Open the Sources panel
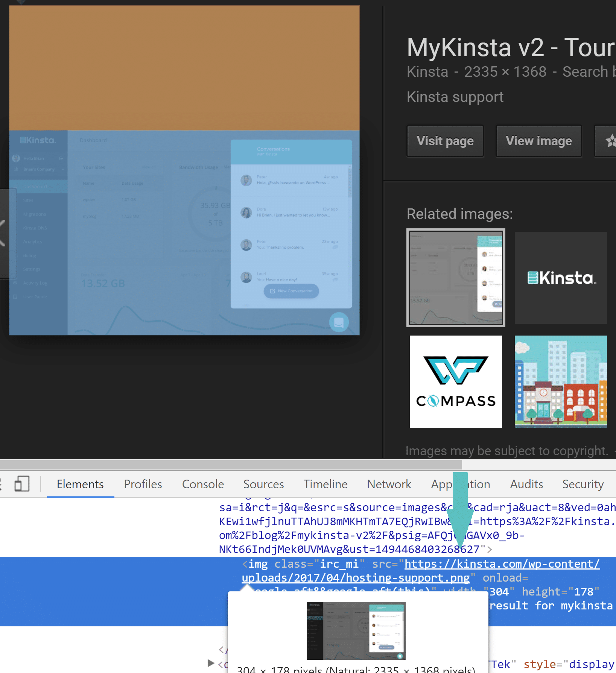This screenshot has width=616, height=673. [263, 484]
